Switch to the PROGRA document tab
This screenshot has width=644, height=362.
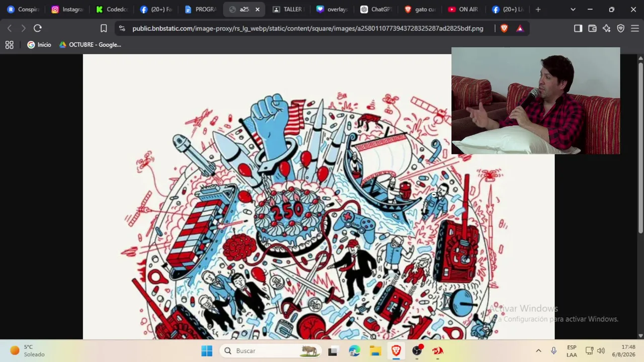click(201, 10)
